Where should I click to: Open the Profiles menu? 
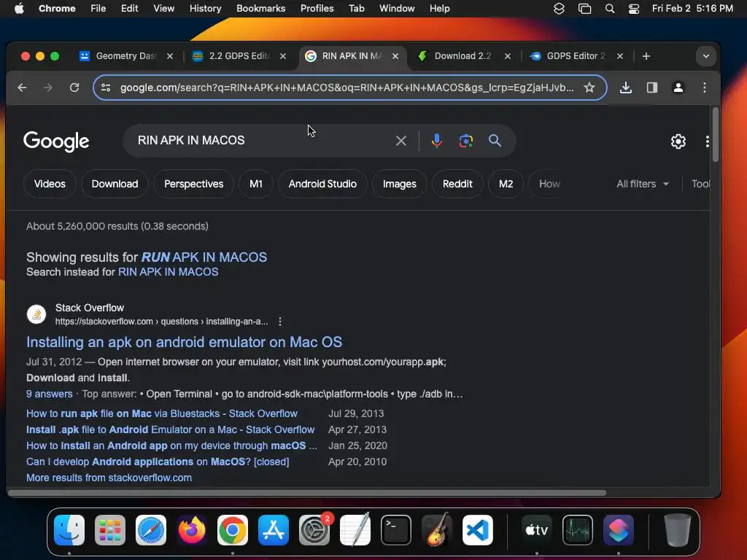point(317,9)
